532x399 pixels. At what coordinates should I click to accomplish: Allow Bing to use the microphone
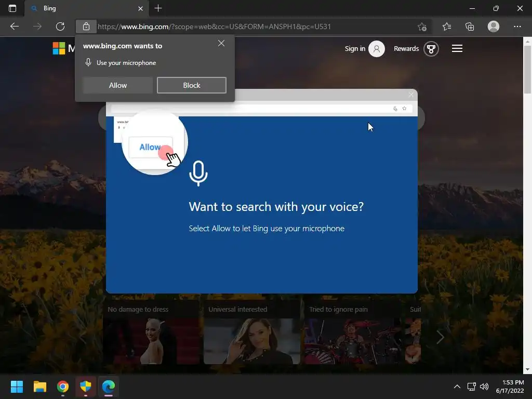tap(118, 85)
